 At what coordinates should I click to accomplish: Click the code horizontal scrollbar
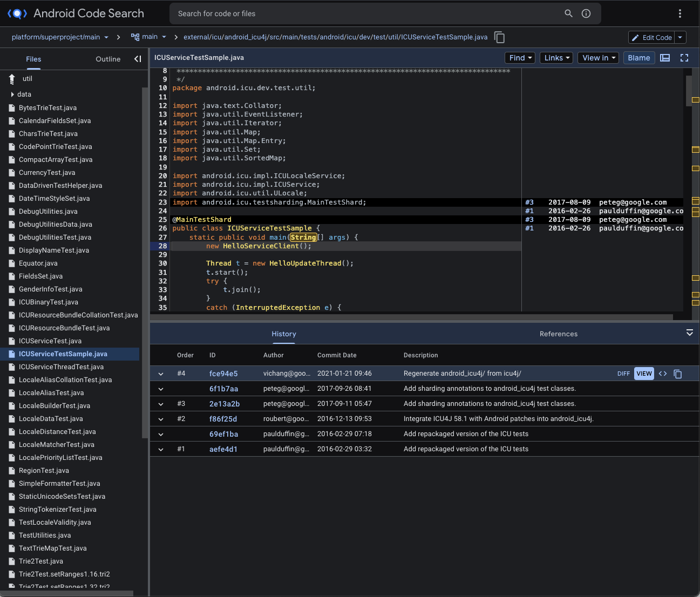tap(411, 317)
